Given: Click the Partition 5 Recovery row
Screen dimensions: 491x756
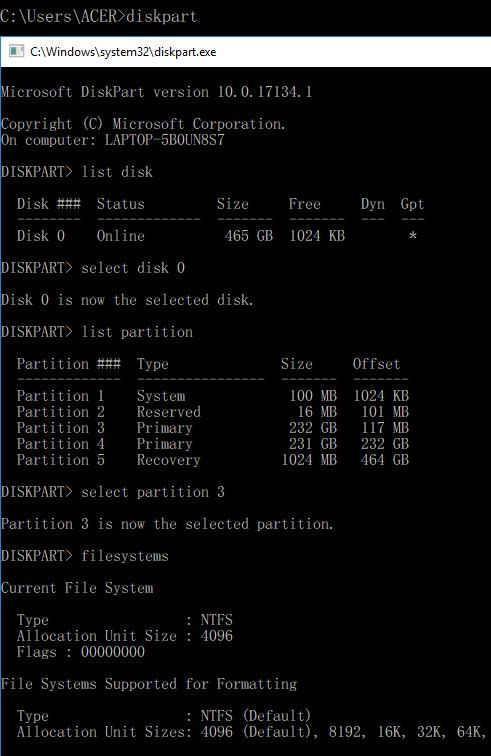Looking at the screenshot, I should tap(213, 459).
